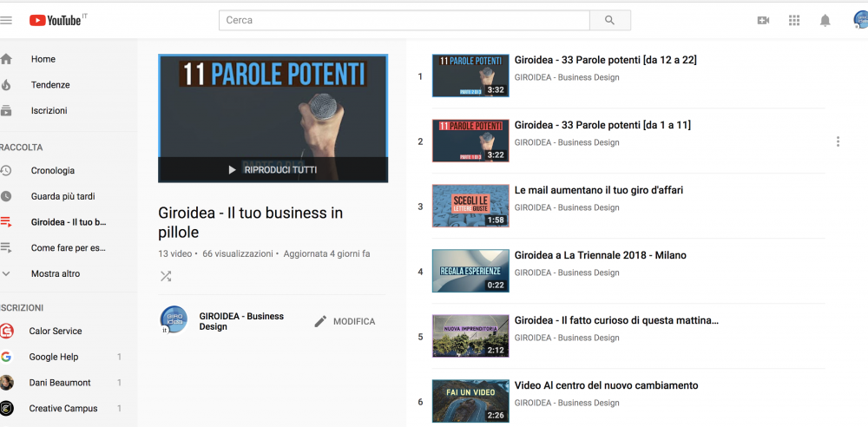Viewport: 868px width, 427px height.
Task: Click the playlist title Giroidea - Il tuo business in pillole
Action: (251, 222)
